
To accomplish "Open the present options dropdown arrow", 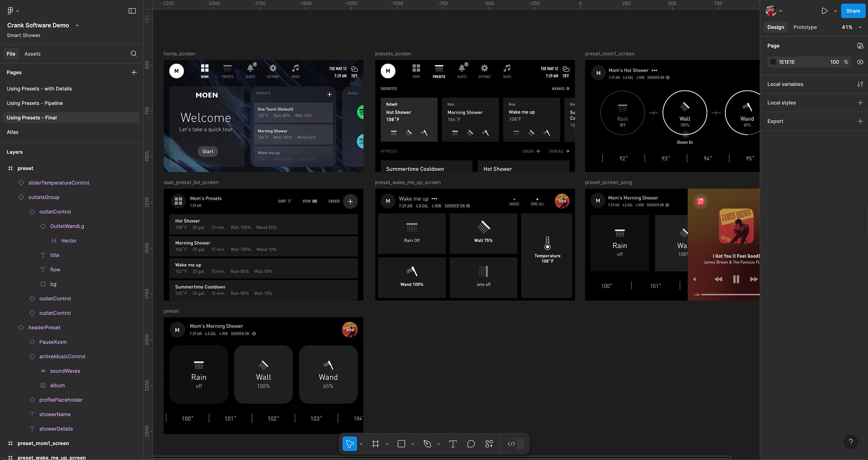I will (x=835, y=11).
